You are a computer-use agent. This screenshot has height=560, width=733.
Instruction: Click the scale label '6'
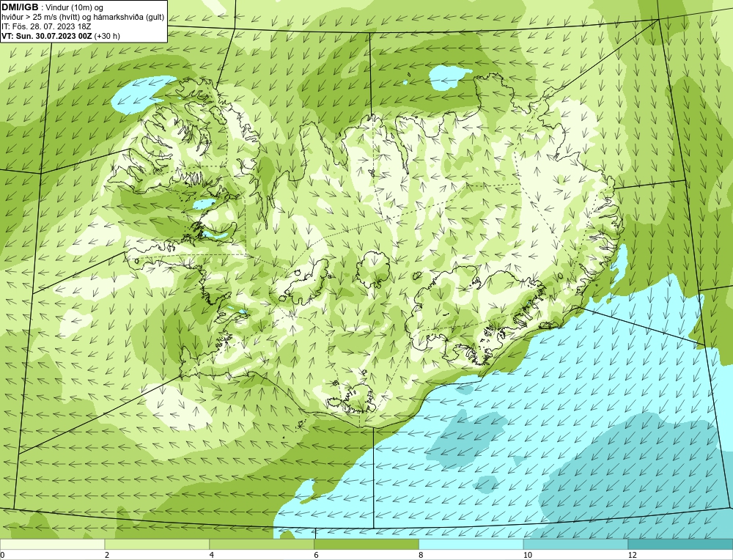pos(317,555)
